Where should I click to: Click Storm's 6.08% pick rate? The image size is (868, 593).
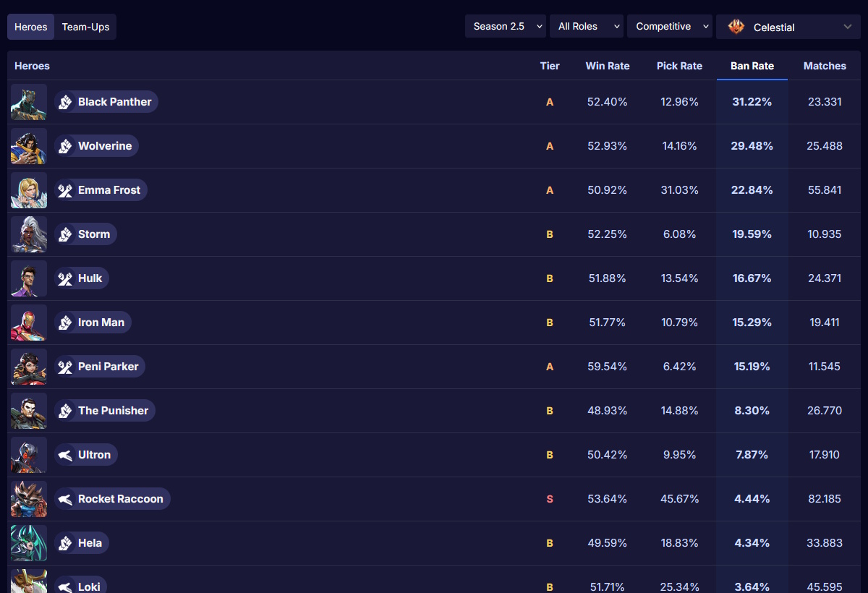pyautogui.click(x=679, y=234)
